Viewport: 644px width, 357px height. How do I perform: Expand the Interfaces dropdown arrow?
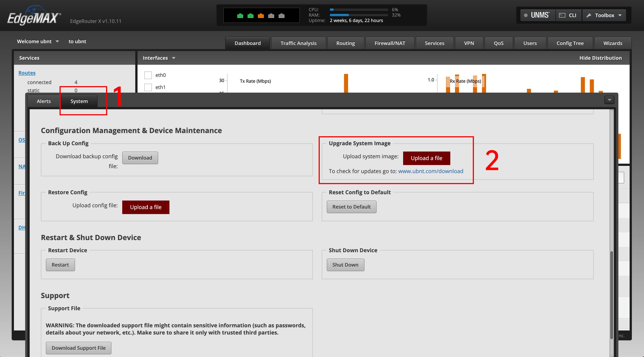(174, 58)
